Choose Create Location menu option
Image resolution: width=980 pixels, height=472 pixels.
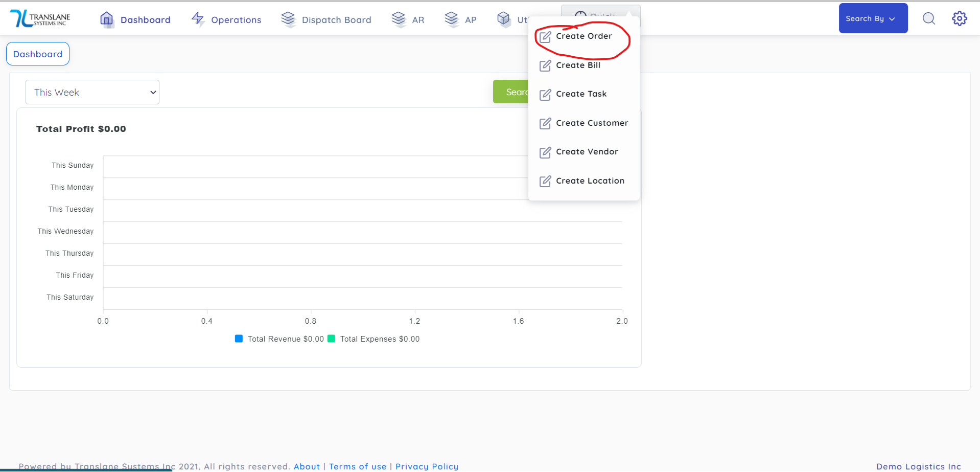590,181
